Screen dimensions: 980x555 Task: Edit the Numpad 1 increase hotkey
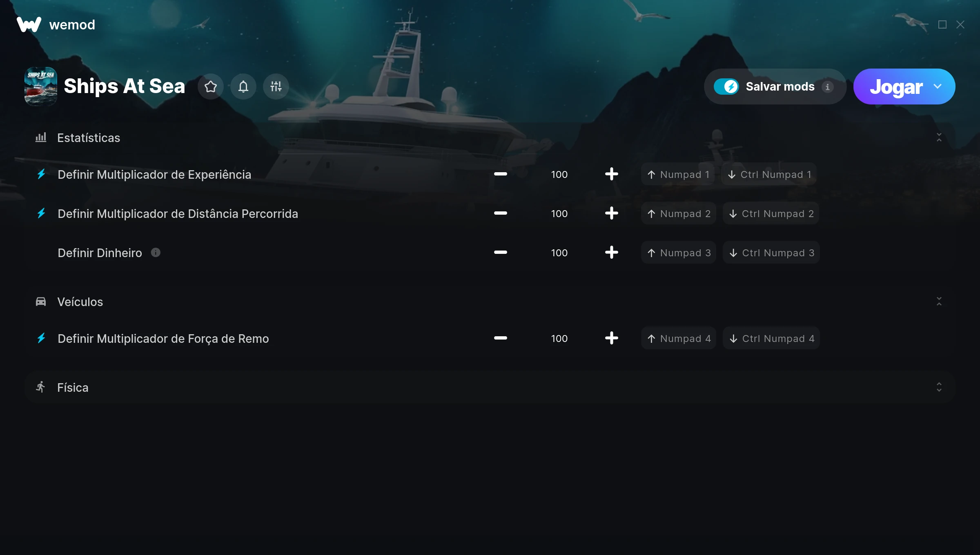(678, 174)
